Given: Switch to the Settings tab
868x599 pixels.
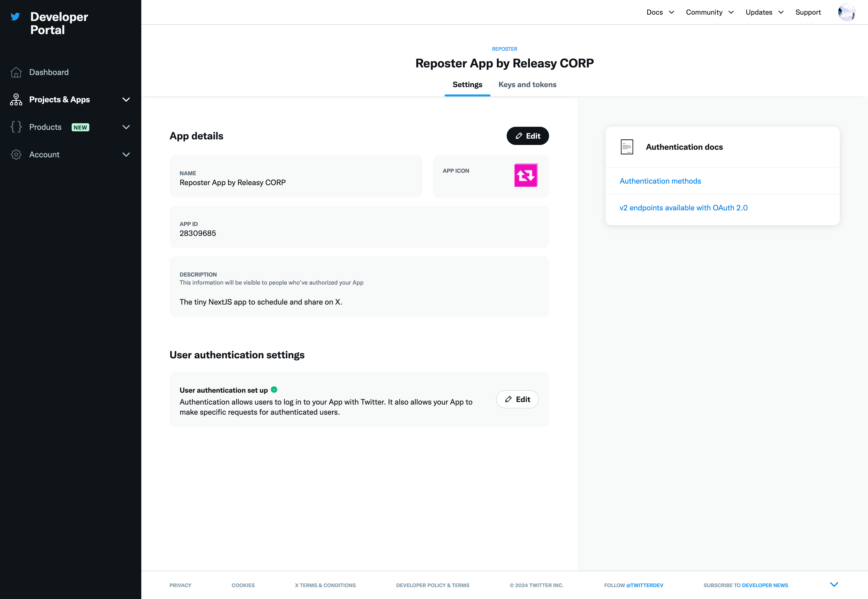Looking at the screenshot, I should click(467, 84).
